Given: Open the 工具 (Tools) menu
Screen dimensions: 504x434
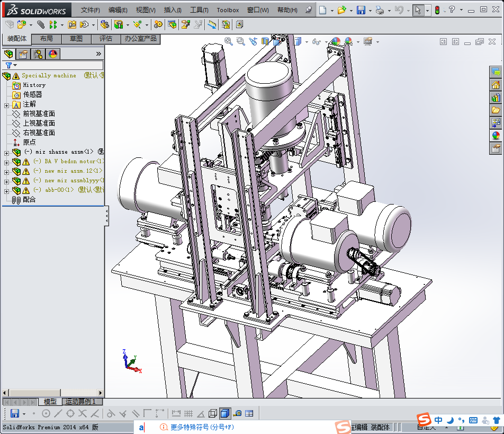Looking at the screenshot, I should pyautogui.click(x=199, y=10).
